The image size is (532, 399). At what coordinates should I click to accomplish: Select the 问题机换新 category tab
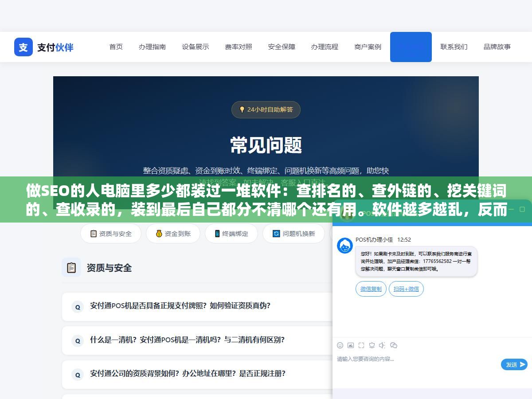tap(294, 234)
